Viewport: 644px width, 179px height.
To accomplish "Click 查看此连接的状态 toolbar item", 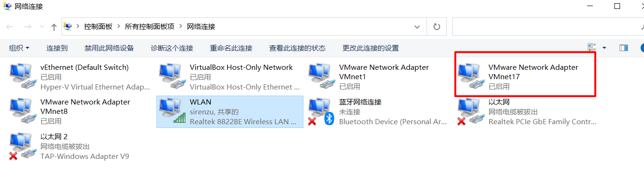I will [x=297, y=48].
